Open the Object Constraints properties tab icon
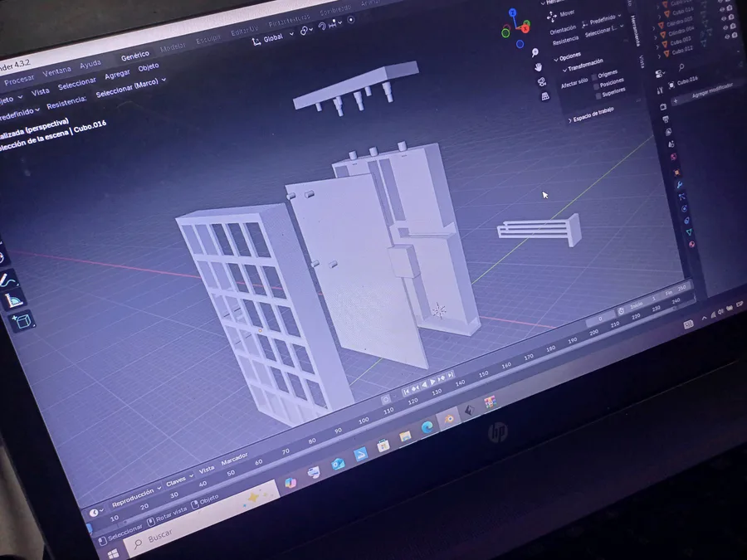This screenshot has height=560, width=747. pos(686,221)
